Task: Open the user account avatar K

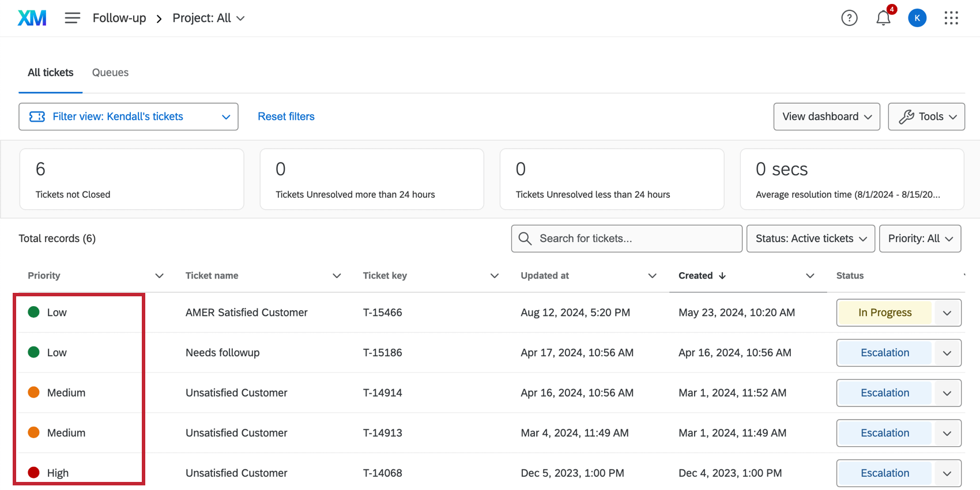Action: click(917, 18)
